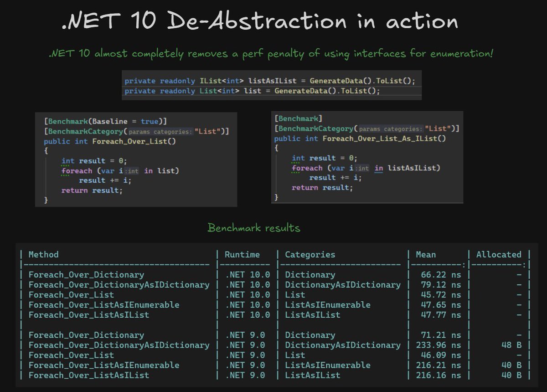547x392 pixels.
Task: Click the "ListAsIList" category in the 47.77 ns row
Action: click(x=313, y=315)
